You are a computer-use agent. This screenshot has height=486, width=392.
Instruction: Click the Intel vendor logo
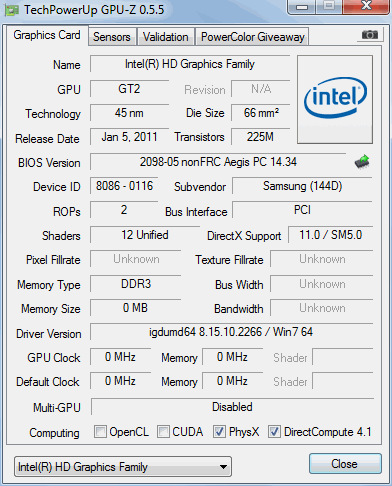335,99
